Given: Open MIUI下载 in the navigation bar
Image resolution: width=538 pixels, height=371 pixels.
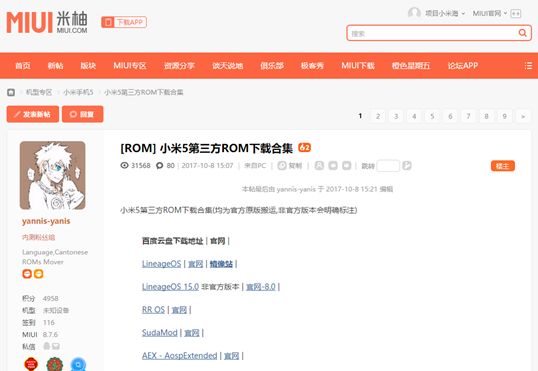Looking at the screenshot, I should 358,66.
